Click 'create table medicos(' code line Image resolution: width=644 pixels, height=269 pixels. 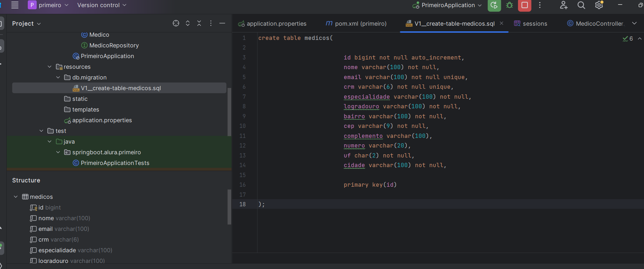click(296, 38)
